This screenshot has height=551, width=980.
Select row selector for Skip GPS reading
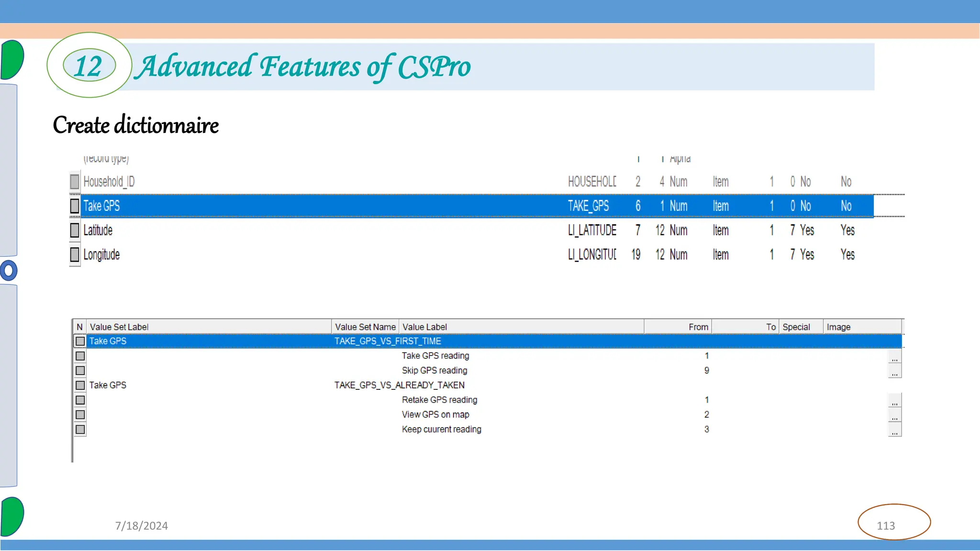(x=80, y=371)
